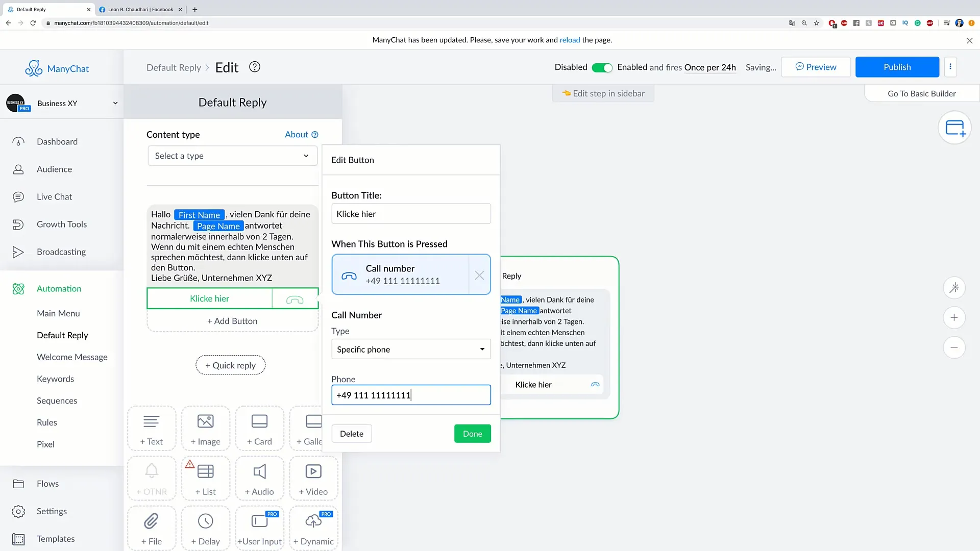The image size is (980, 551).
Task: Open Welcome Message settings
Action: 72,357
